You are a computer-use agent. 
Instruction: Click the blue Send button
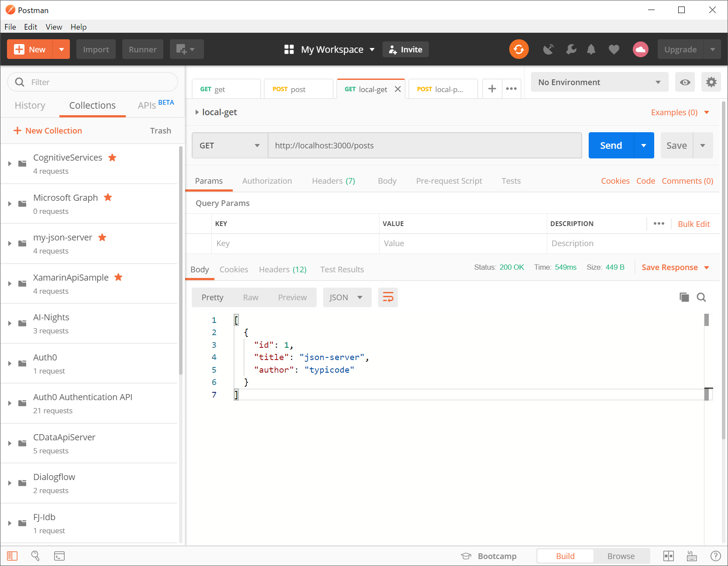pyautogui.click(x=611, y=145)
